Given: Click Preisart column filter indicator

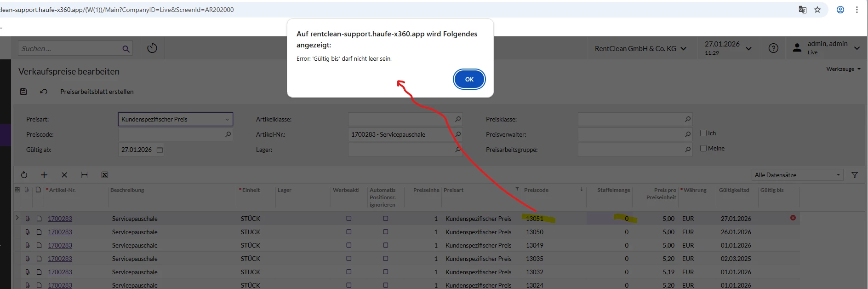Looking at the screenshot, I should (517, 189).
